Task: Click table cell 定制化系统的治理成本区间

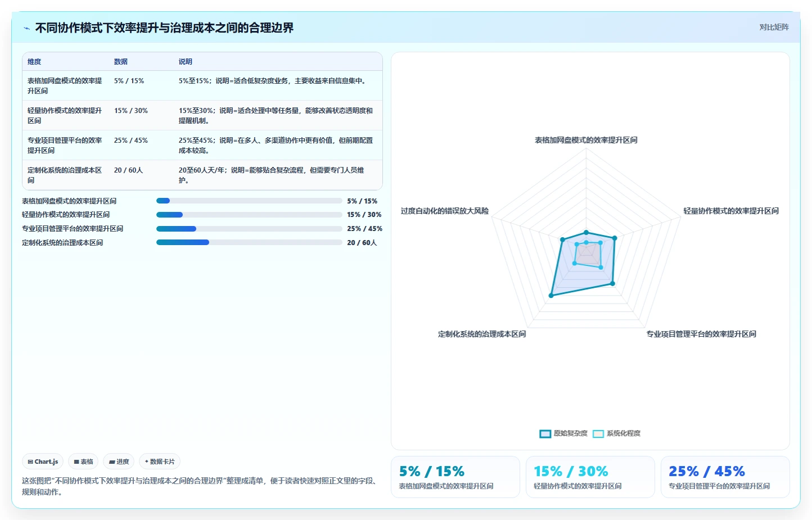Action: click(65, 175)
